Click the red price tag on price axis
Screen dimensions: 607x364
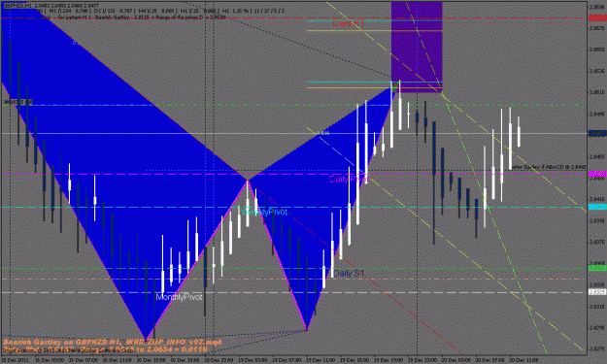[x=597, y=17]
